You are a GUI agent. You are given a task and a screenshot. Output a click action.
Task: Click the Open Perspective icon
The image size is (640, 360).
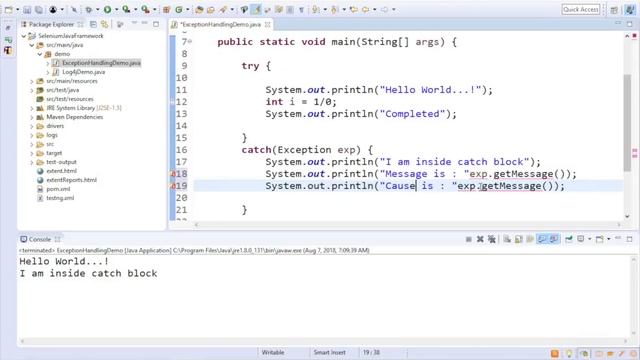click(614, 10)
